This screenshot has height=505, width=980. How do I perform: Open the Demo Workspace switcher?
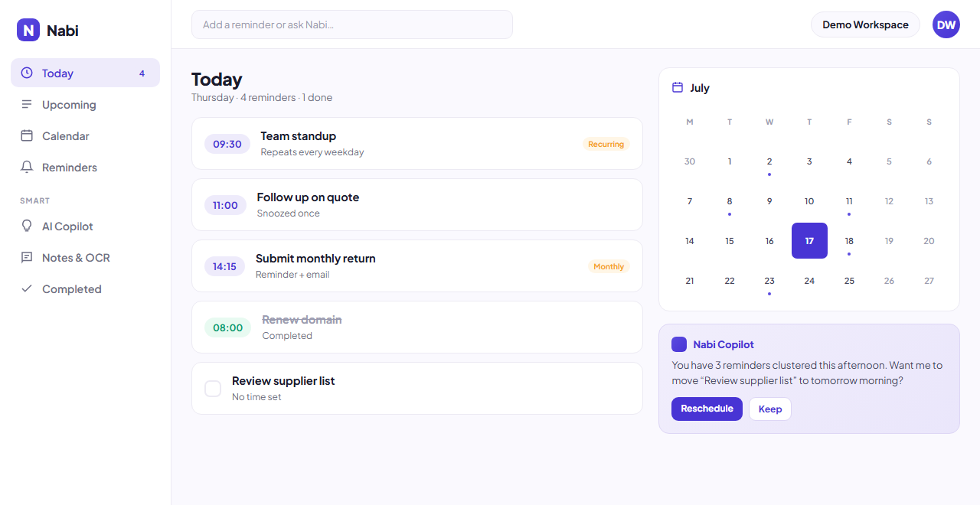pos(865,24)
